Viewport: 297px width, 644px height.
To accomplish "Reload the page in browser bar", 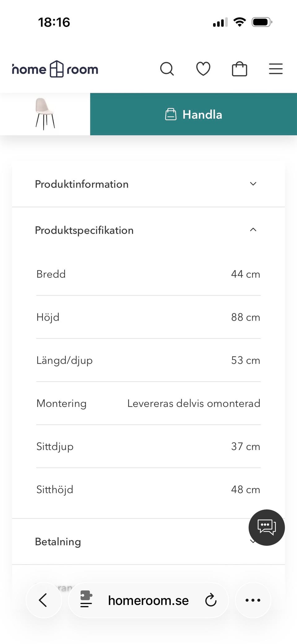I will click(211, 600).
